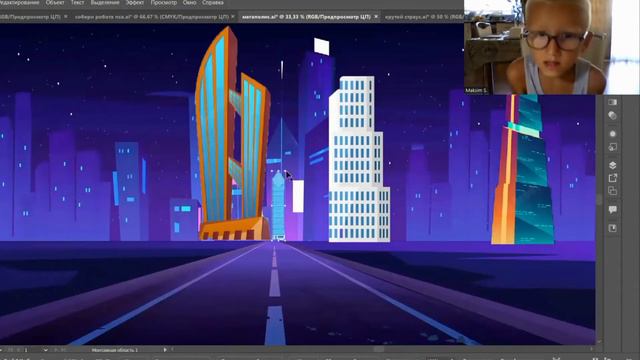The width and height of the screenshot is (640, 360).
Task: Open the Graphic Styles panel icon
Action: [x=612, y=147]
